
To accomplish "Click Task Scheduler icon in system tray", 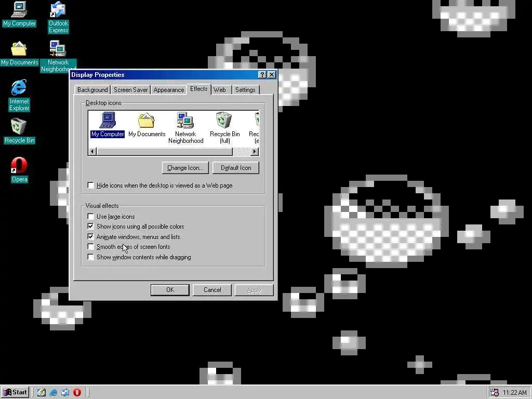I will click(494, 392).
